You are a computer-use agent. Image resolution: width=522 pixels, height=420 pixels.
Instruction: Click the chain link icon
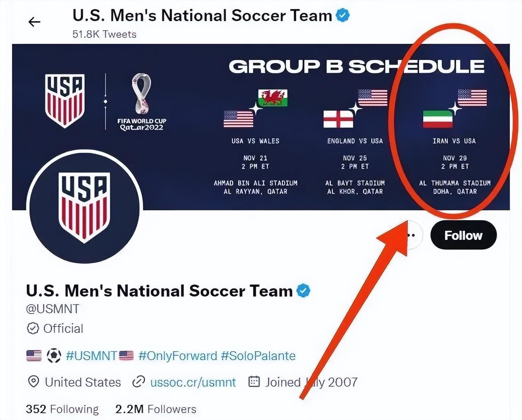point(138,382)
